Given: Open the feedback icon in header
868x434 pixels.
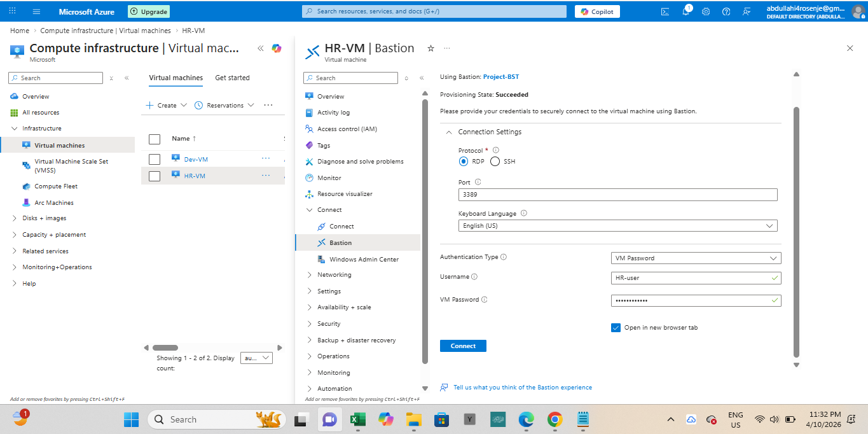Looking at the screenshot, I should click(x=747, y=11).
